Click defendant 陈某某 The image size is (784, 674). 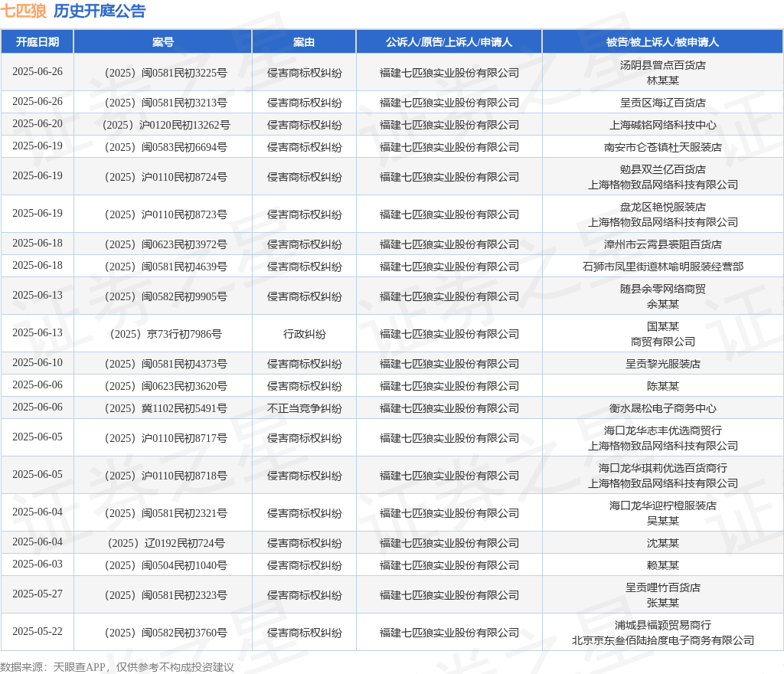pos(663,387)
